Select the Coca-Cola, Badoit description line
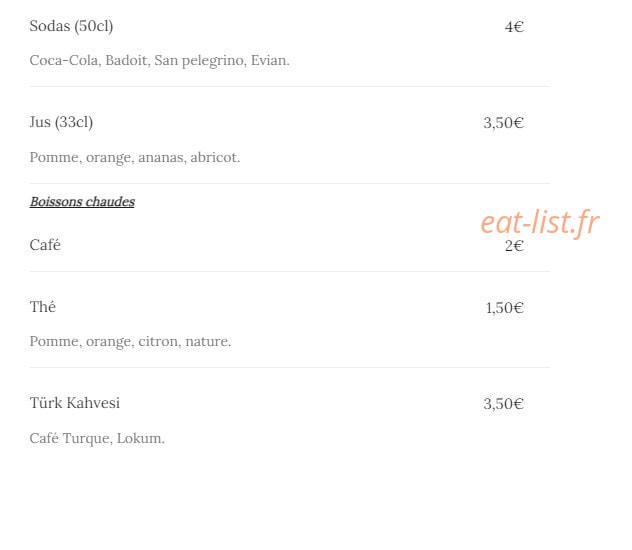The height and width of the screenshot is (550, 632). [x=160, y=60]
